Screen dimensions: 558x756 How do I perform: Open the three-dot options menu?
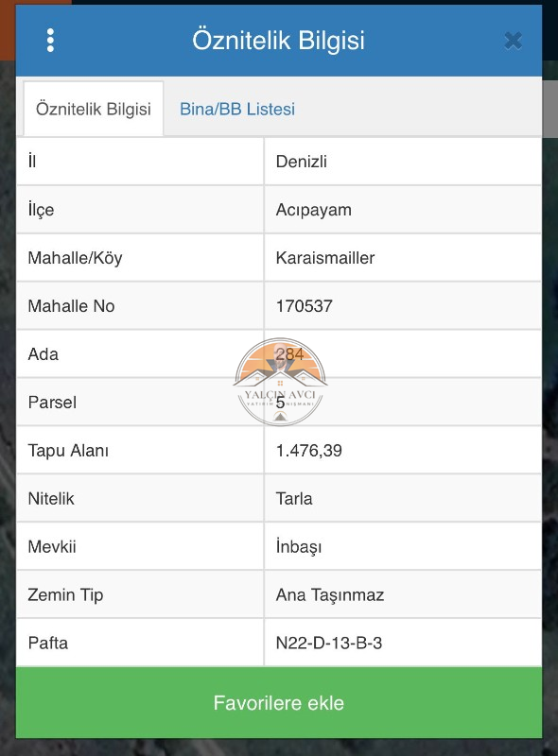coord(50,41)
